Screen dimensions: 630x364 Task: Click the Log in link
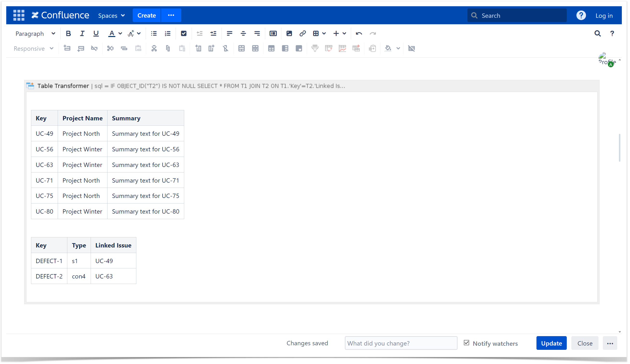click(604, 15)
